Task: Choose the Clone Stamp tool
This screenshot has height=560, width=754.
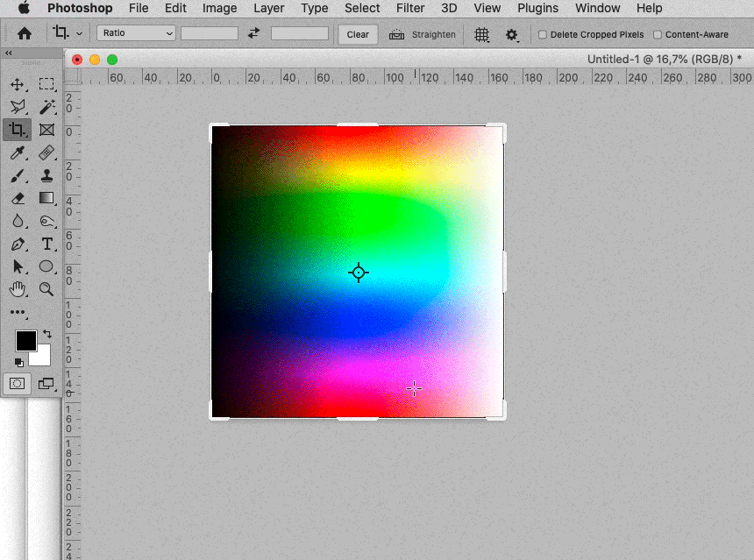Action: tap(46, 175)
